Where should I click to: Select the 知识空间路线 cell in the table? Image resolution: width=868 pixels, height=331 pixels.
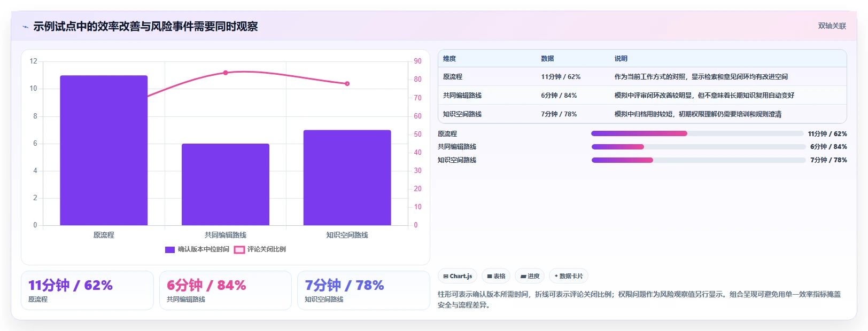click(462, 114)
